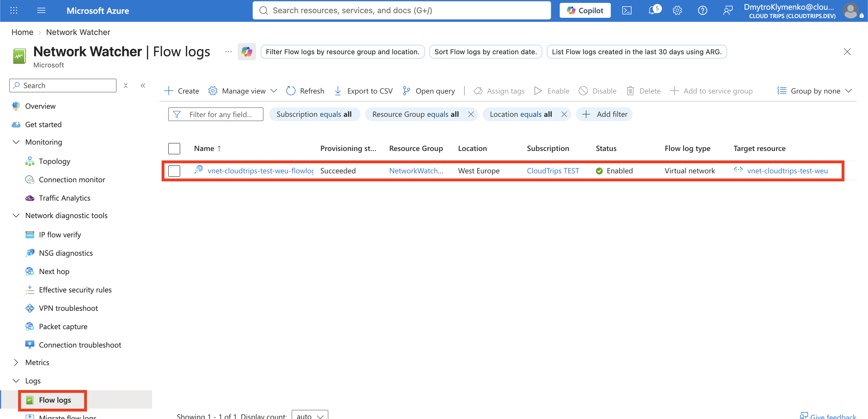This screenshot has height=419, width=868.
Task: Click Delete in the toolbar
Action: pos(643,91)
